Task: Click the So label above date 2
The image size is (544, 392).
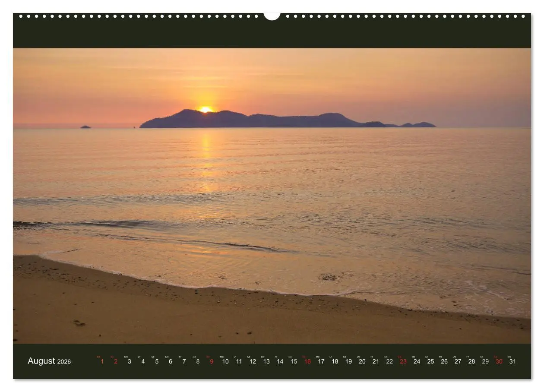Action: (112, 357)
